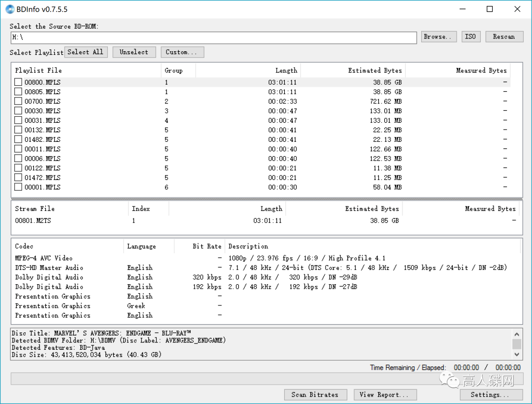
Task: Click the source BD-ROM path field
Action: [214, 37]
